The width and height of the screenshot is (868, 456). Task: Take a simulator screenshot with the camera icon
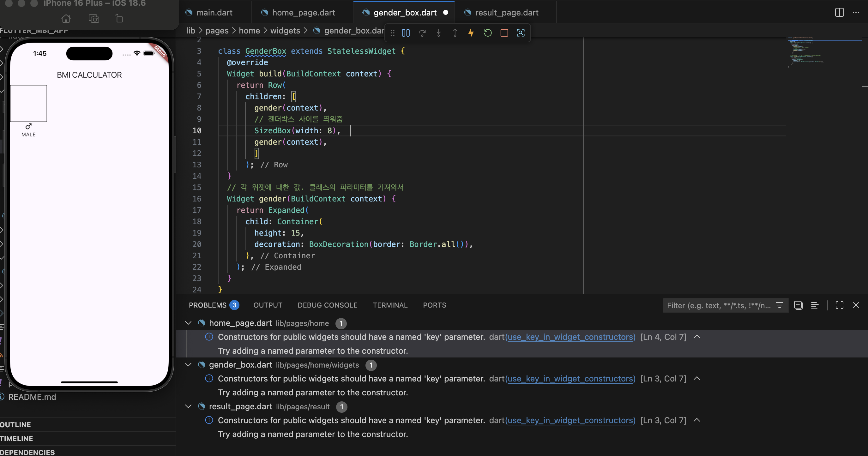point(94,19)
